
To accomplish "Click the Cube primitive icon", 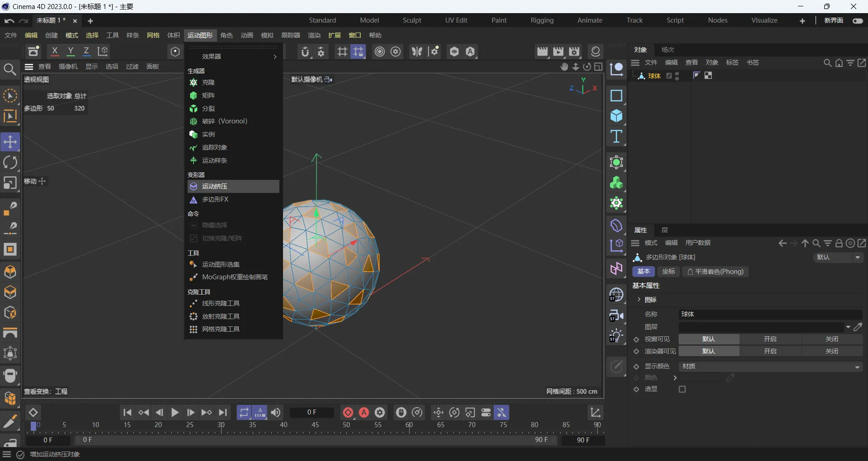I will click(x=616, y=116).
